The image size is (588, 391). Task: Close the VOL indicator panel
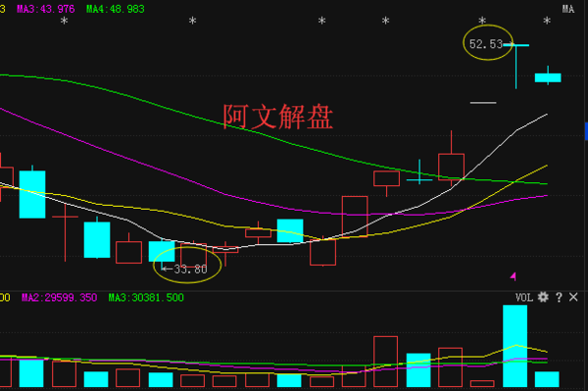pos(573,297)
